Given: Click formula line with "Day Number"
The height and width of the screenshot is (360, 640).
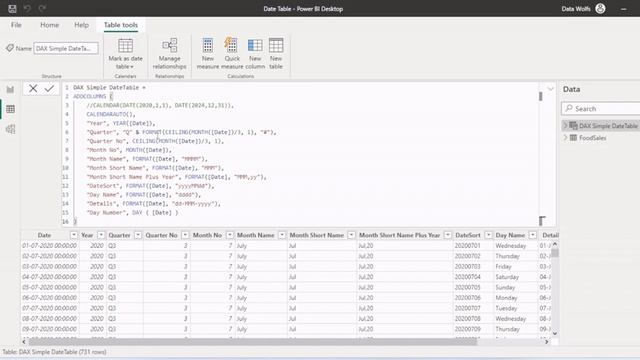Looking at the screenshot, I should tap(132, 213).
